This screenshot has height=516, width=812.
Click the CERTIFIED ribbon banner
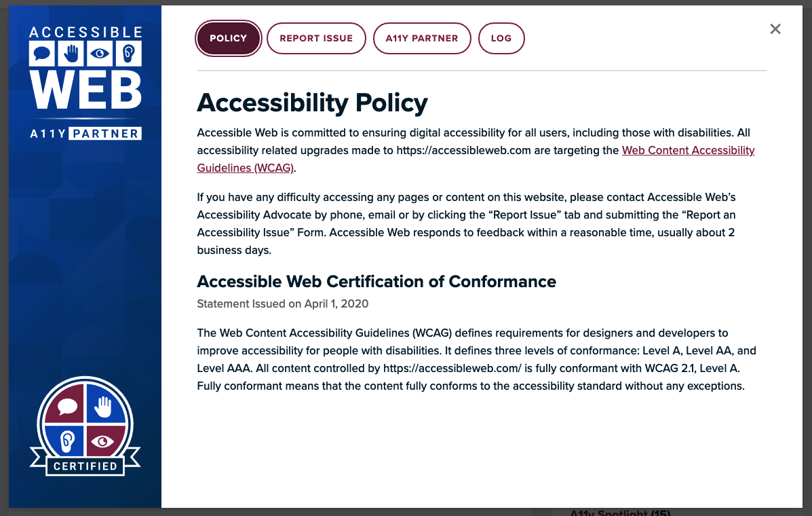(85, 466)
